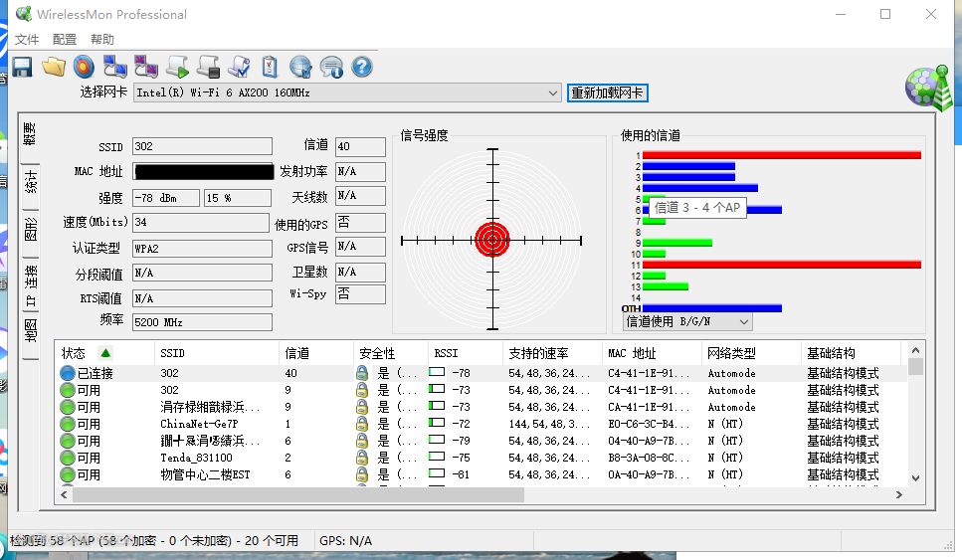Click the WirelessMon globe logo at right

(x=928, y=88)
